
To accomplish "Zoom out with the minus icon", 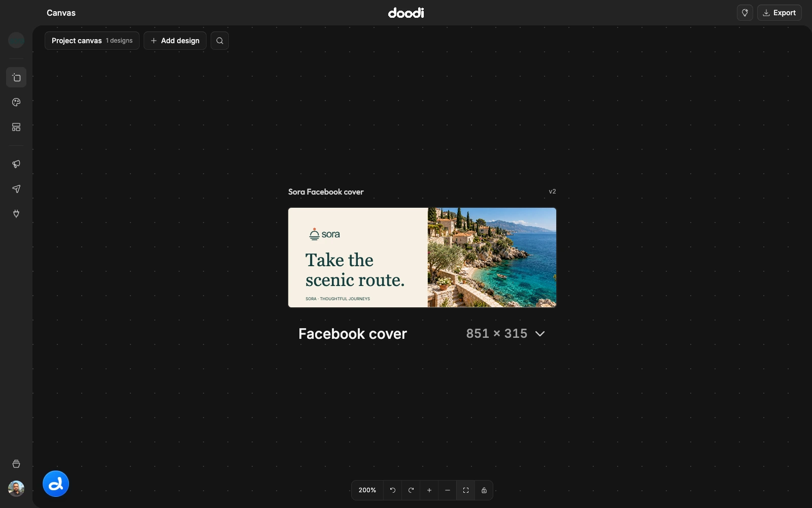I will point(448,490).
